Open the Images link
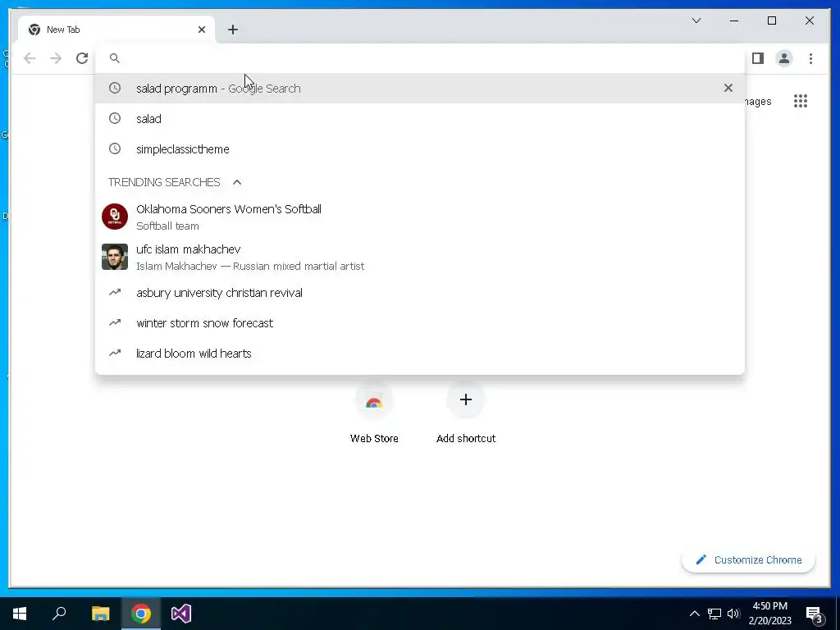 point(757,101)
